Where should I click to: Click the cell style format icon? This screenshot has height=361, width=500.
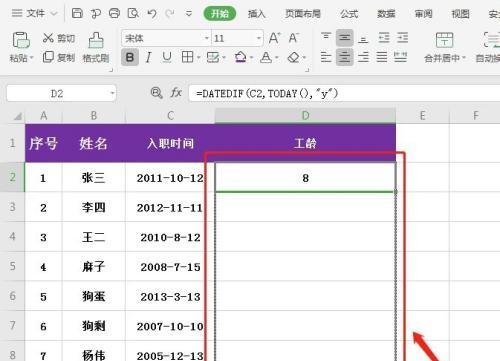coord(213,57)
